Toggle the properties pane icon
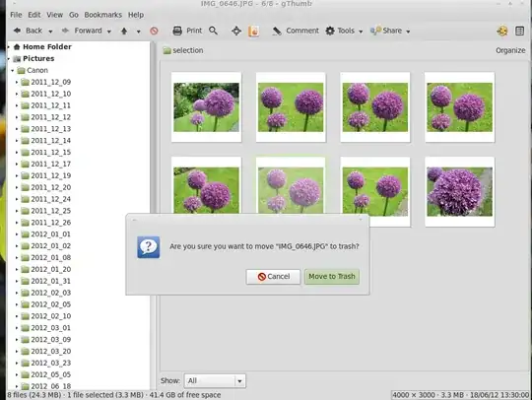The height and width of the screenshot is (400, 532). 519,31
